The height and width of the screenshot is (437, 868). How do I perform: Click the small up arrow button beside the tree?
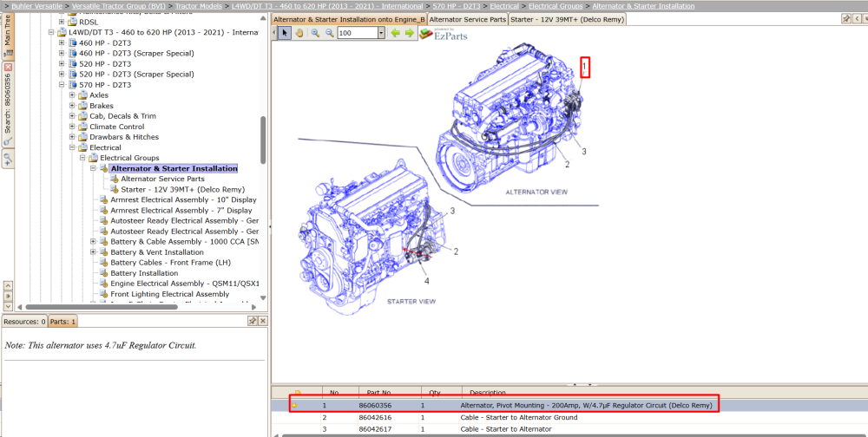click(x=8, y=285)
